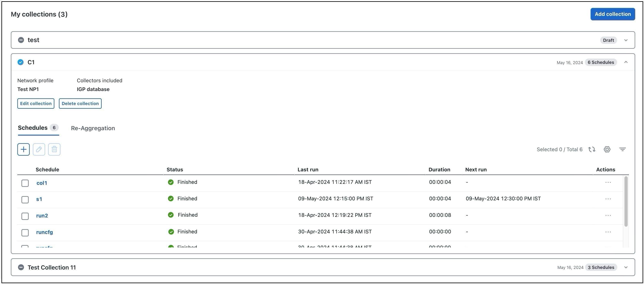644x284 pixels.
Task: Click the Edit collection button
Action: (36, 104)
